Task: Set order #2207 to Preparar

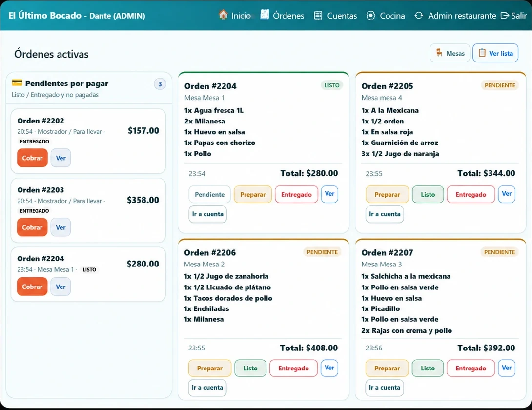Action: pyautogui.click(x=387, y=368)
